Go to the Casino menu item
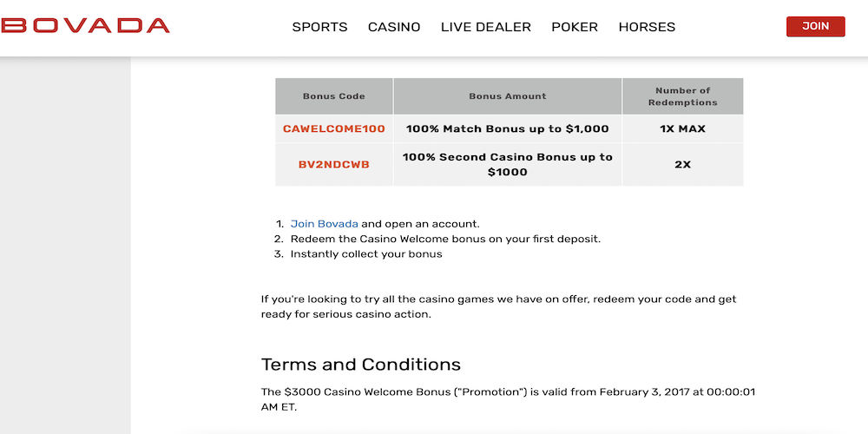Screen dimensions: 868x434 pyautogui.click(x=394, y=27)
